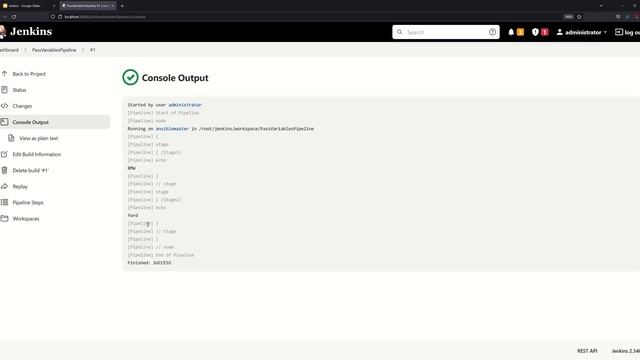This screenshot has width=640, height=360.
Task: Open the security shield warning icon
Action: [535, 32]
